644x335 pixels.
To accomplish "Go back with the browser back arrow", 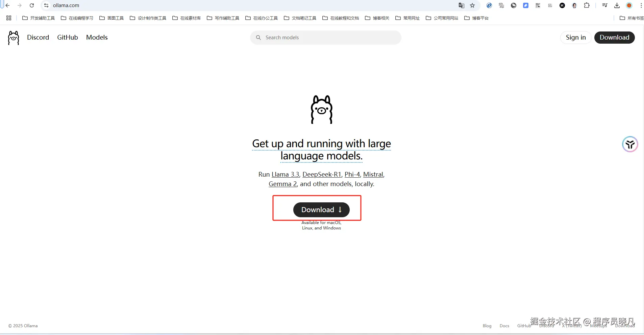I will point(7,5).
